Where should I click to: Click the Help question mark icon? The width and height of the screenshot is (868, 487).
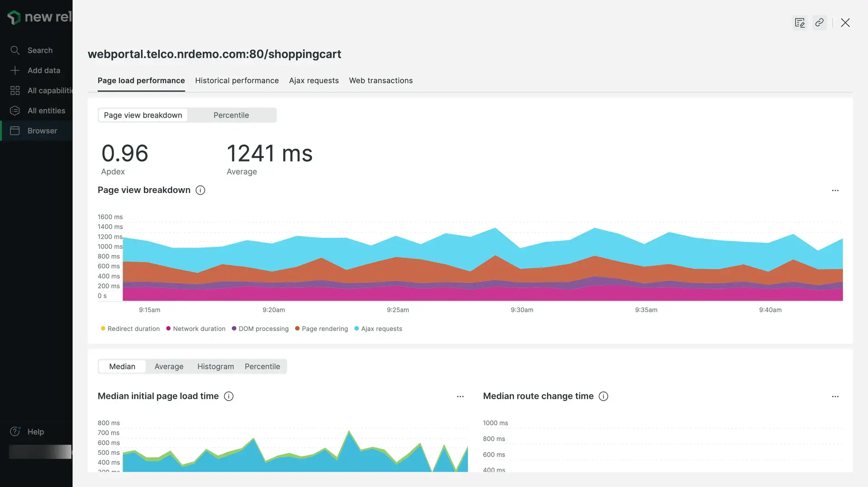[x=15, y=431]
